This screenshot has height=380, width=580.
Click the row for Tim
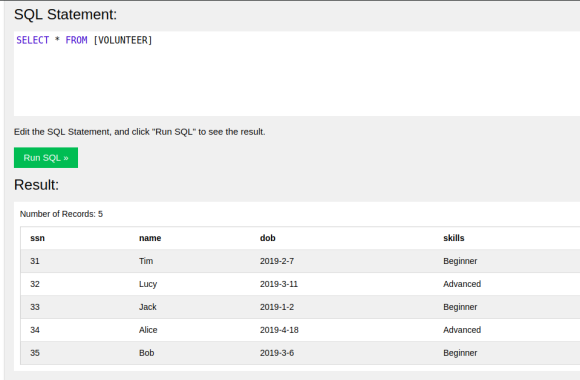pyautogui.click(x=300, y=261)
